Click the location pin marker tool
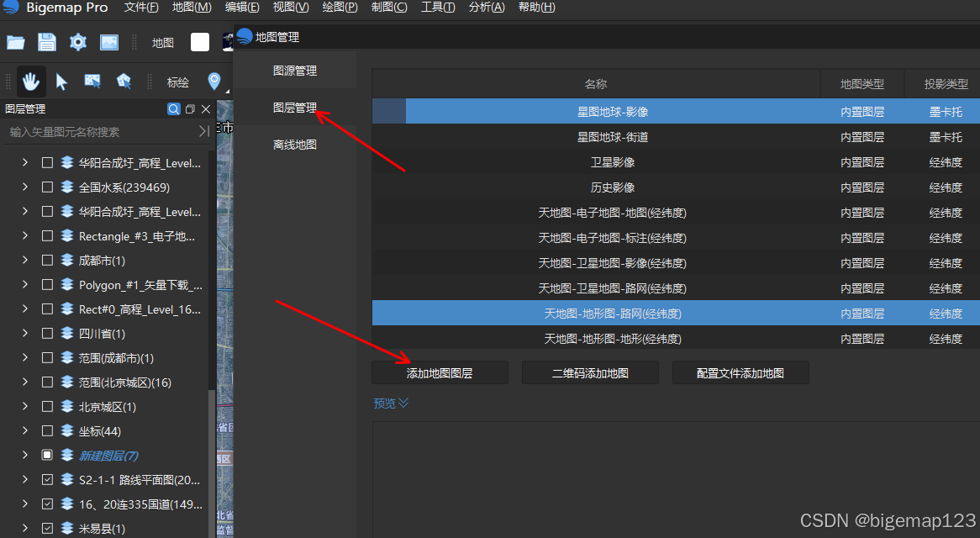 tap(214, 82)
